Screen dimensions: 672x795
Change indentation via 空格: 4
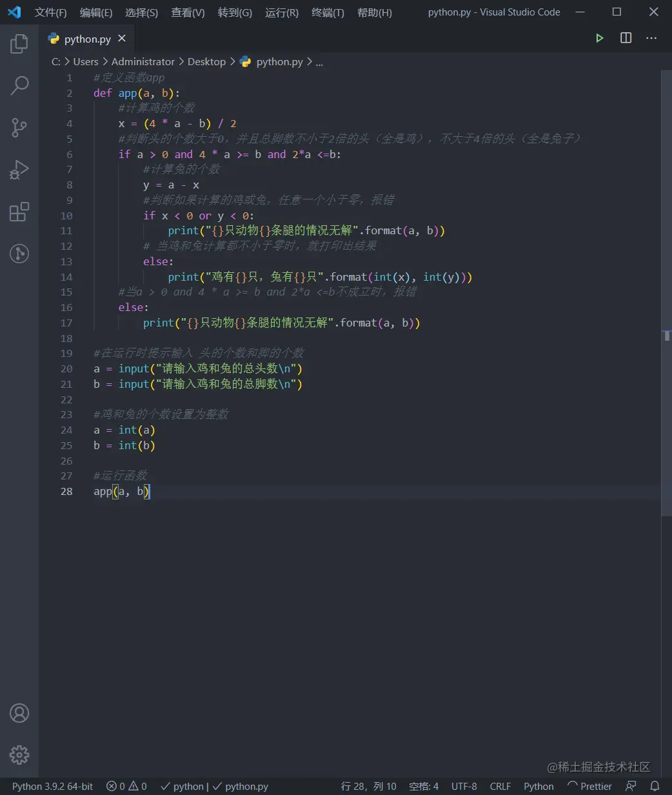424,786
